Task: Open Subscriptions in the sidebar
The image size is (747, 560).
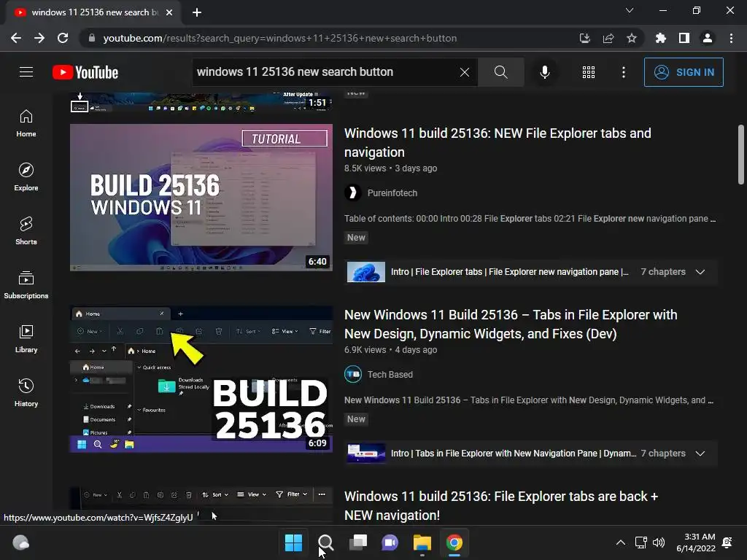Action: (x=26, y=285)
